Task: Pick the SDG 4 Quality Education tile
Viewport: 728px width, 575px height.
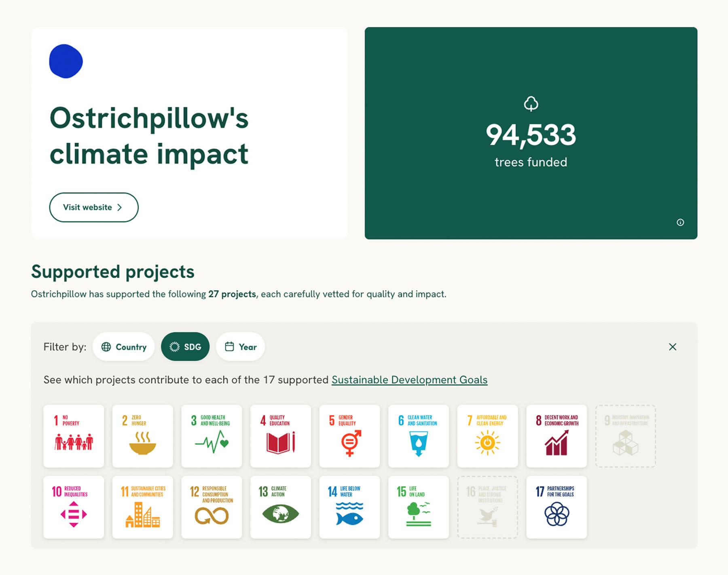Action: pos(281,436)
